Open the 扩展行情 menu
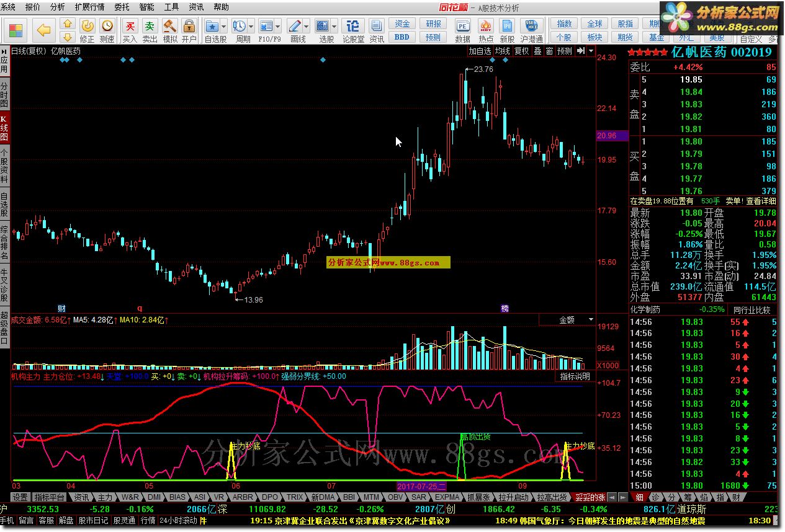Viewport: 785px width, 532px height. click(89, 7)
